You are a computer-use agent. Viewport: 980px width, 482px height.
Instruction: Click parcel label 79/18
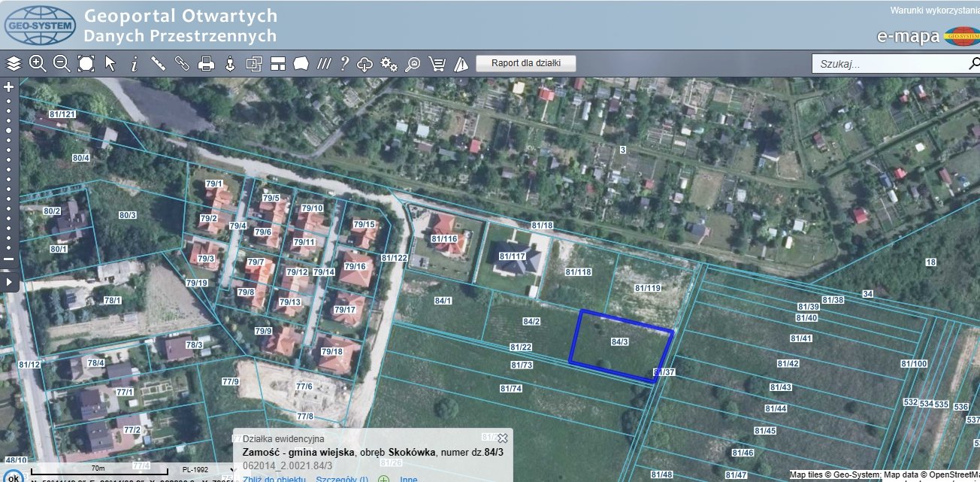[331, 351]
